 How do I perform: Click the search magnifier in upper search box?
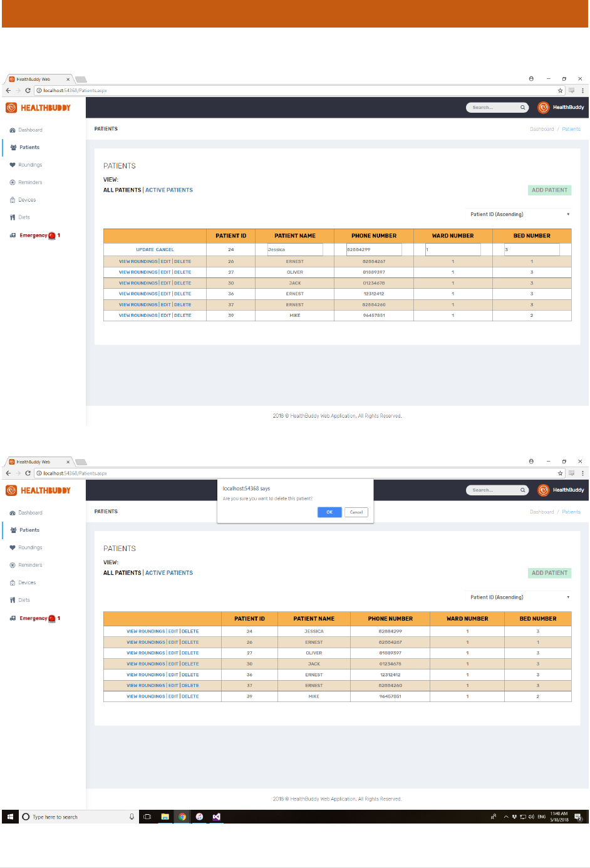coord(522,108)
